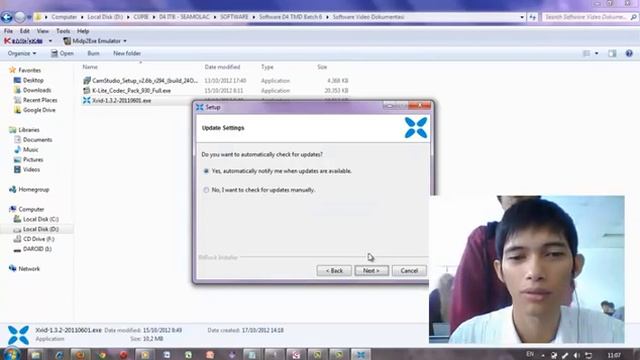Sort files by Date modified column
The height and width of the screenshot is (360, 640).
tap(222, 67)
